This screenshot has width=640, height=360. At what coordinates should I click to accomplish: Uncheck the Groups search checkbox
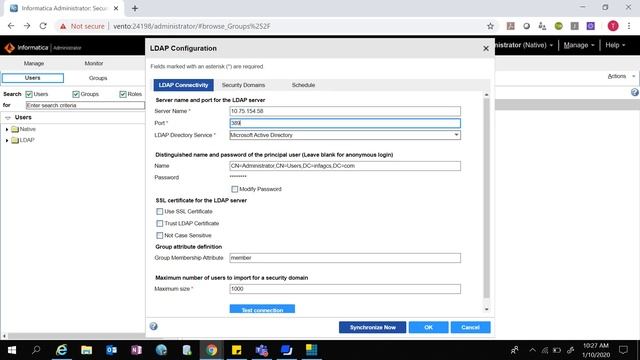(76, 94)
